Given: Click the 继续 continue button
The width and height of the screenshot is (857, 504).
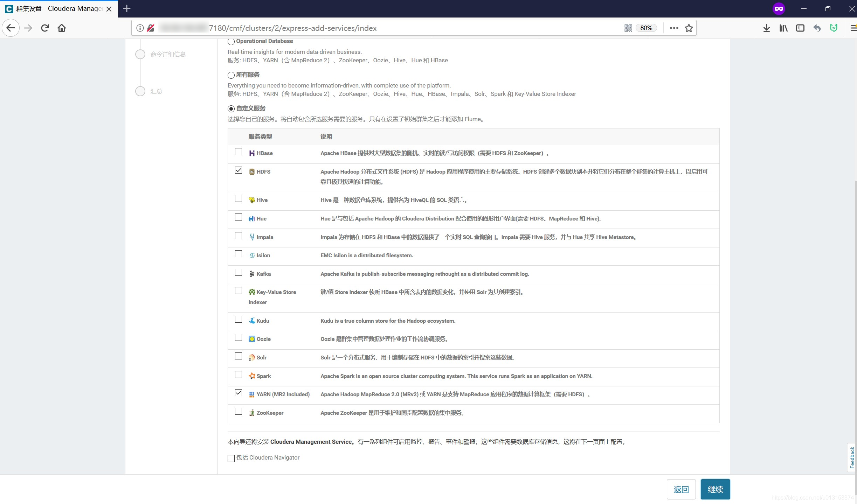Looking at the screenshot, I should coord(715,489).
